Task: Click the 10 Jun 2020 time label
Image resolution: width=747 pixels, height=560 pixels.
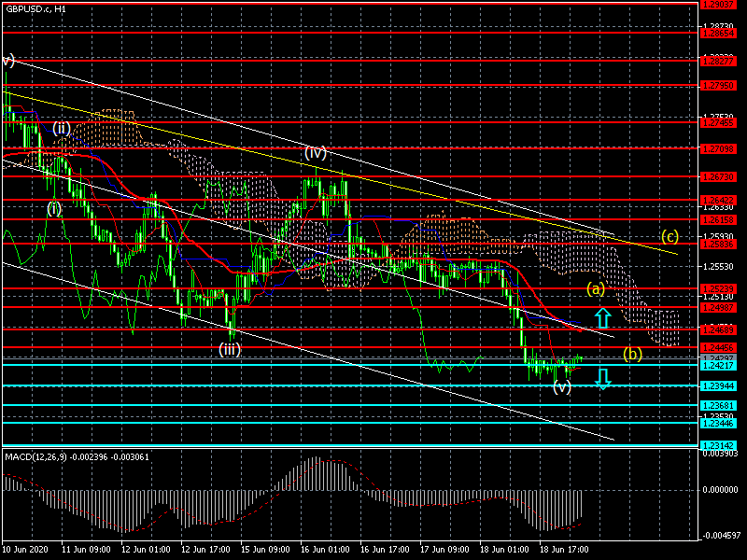Action: (x=25, y=550)
